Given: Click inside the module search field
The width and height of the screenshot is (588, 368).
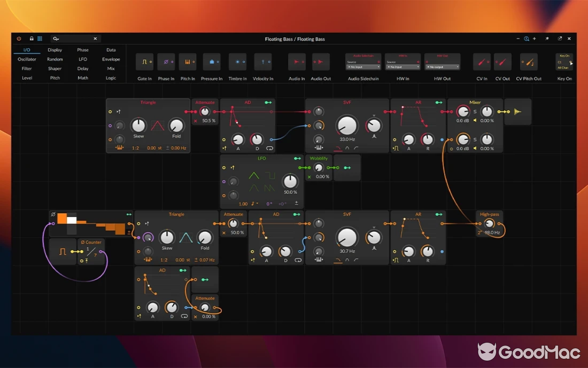Looking at the screenshot, I should [73, 39].
